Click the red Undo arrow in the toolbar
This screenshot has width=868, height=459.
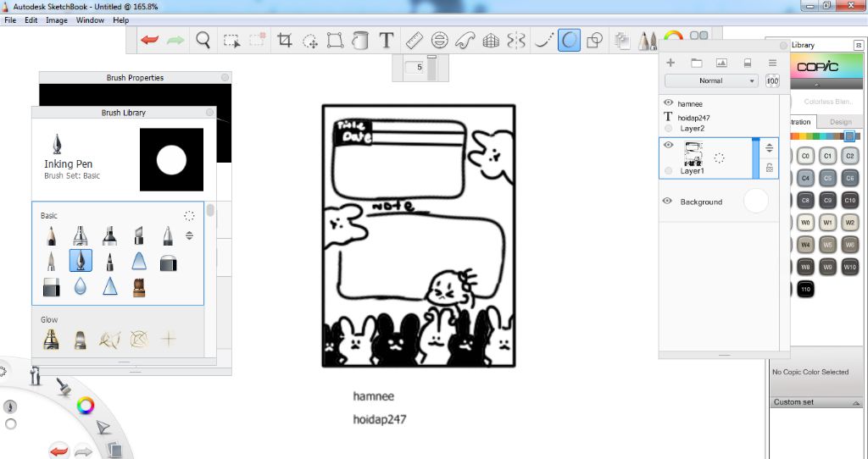pos(149,41)
